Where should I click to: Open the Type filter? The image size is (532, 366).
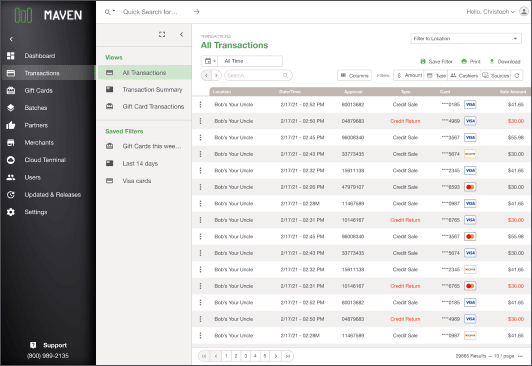coord(436,75)
